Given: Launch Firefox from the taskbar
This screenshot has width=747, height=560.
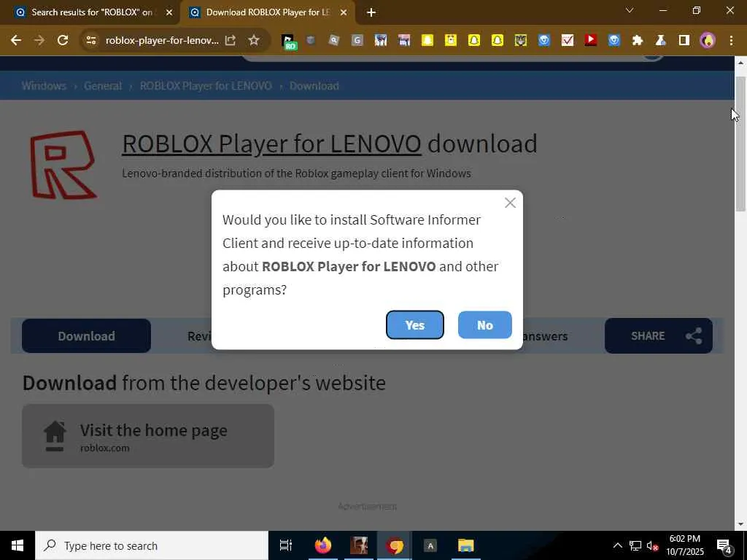Looking at the screenshot, I should [323, 545].
